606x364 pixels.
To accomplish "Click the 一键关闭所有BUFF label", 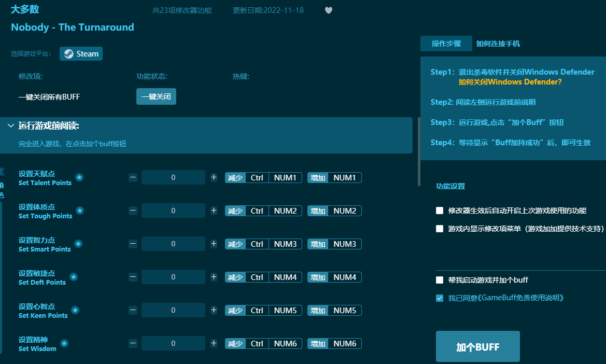I will point(49,97).
